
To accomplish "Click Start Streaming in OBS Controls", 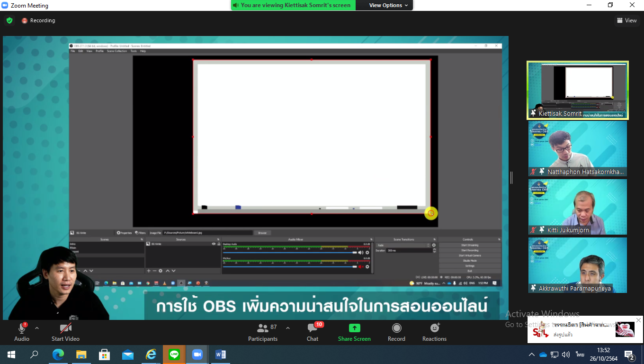I will (470, 245).
